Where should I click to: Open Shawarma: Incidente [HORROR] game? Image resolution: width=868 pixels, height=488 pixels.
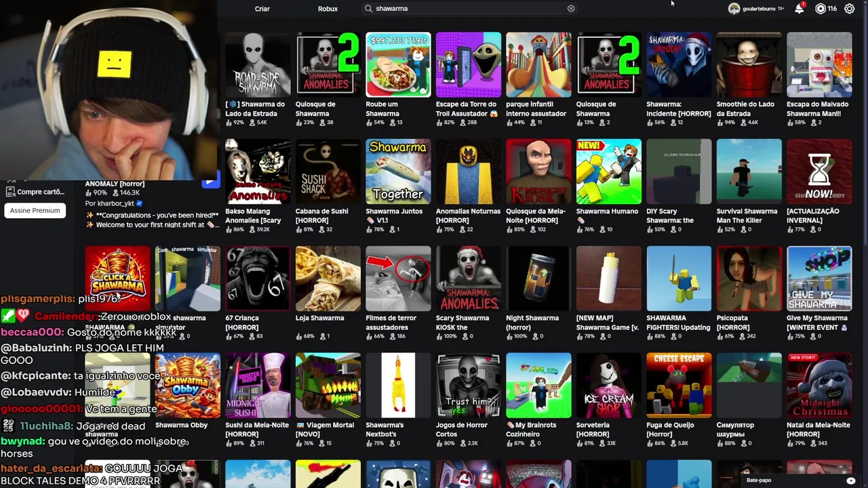click(679, 64)
